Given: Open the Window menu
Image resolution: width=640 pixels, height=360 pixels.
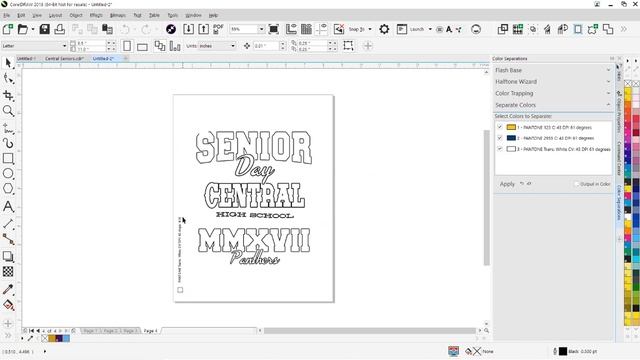Looking at the screenshot, I should click(x=193, y=15).
